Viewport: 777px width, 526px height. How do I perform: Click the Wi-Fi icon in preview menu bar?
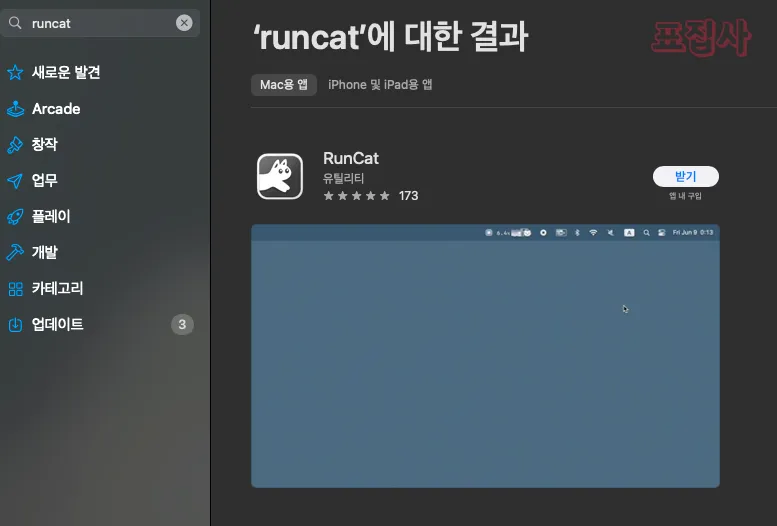[593, 233]
